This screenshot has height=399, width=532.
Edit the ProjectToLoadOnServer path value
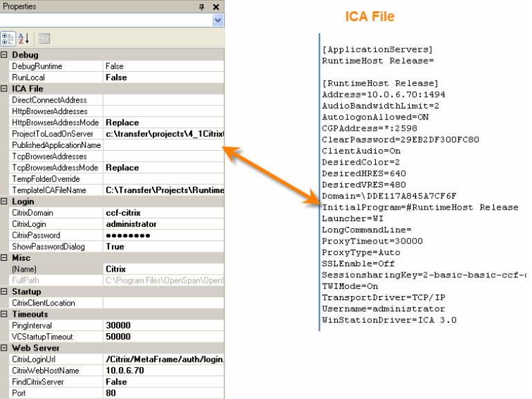(164, 133)
